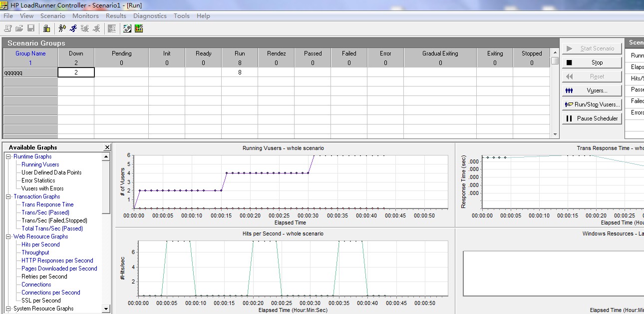This screenshot has width=644, height=314.
Task: Click Scenario Groups table scrollbar down arrow
Action: pyautogui.click(x=555, y=134)
